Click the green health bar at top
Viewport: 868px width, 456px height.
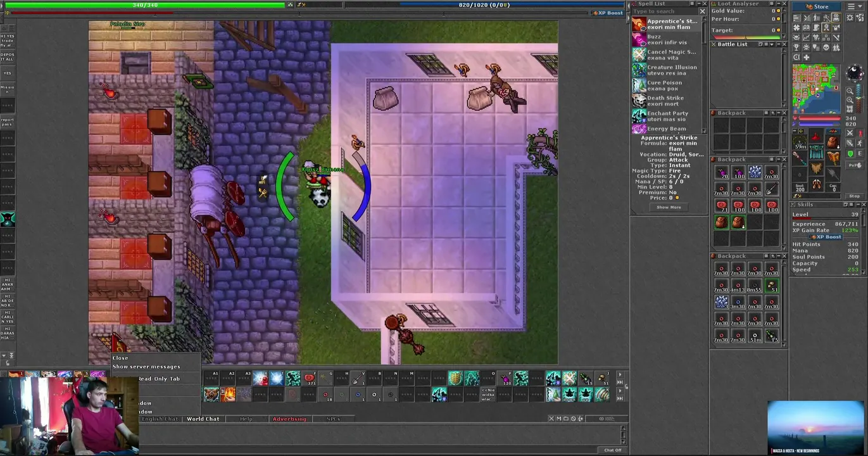tap(145, 5)
